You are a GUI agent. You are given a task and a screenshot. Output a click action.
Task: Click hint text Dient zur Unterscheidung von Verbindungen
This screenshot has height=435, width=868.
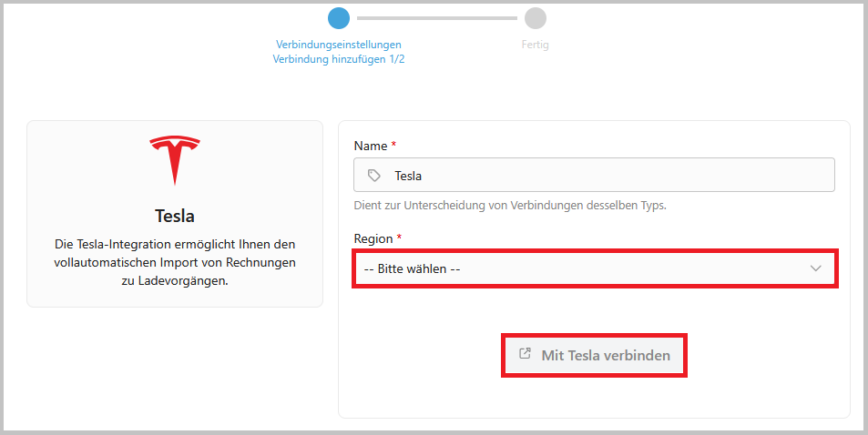(x=510, y=206)
